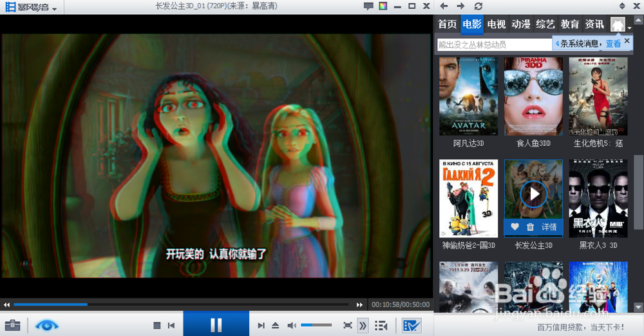Open the barrage chat bubble icon

click(x=368, y=6)
